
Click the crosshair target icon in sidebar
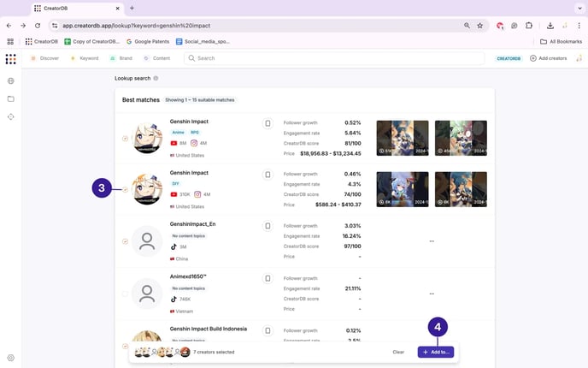coord(11,116)
